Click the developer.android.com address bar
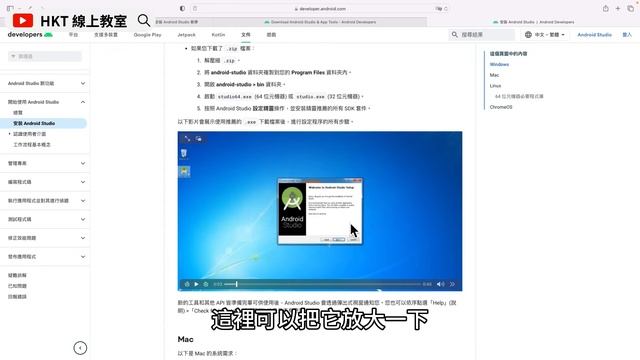The height and width of the screenshot is (360, 640). click(320, 9)
